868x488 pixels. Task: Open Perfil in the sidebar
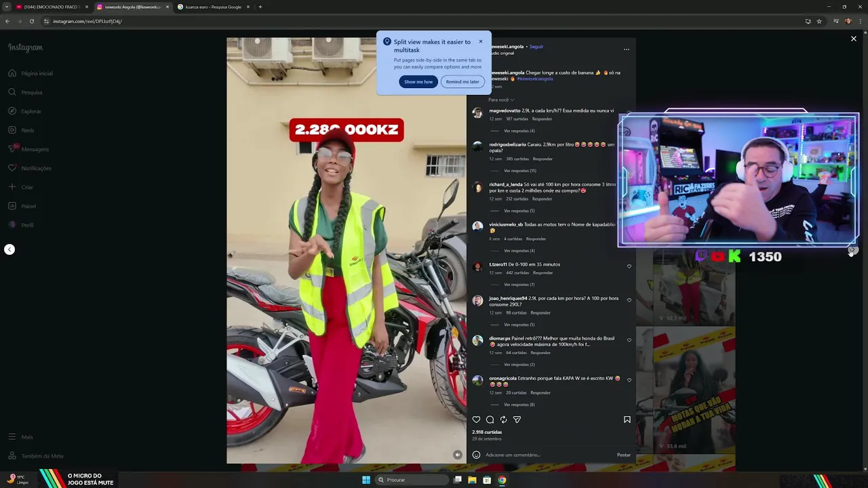point(21,225)
